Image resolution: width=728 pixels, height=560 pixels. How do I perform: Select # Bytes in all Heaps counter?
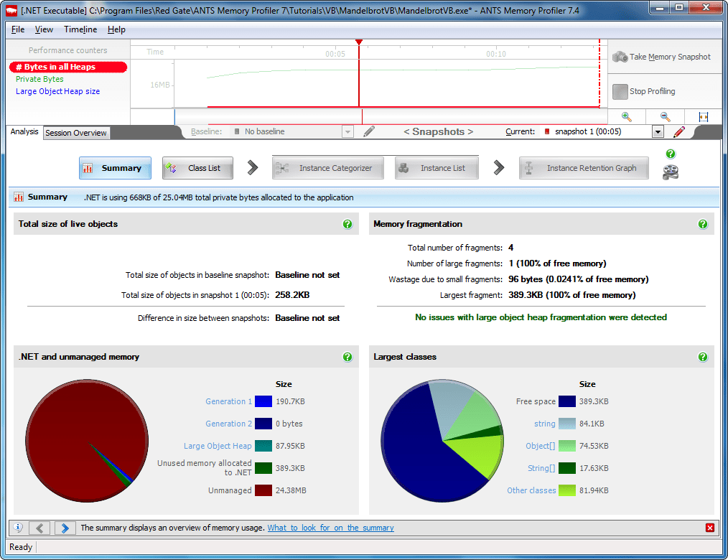tap(67, 67)
